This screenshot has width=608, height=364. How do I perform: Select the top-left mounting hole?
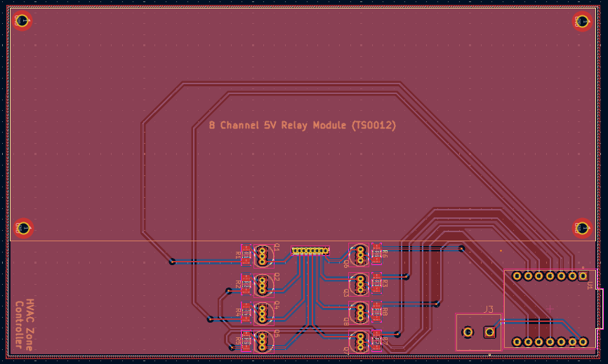pos(22,21)
